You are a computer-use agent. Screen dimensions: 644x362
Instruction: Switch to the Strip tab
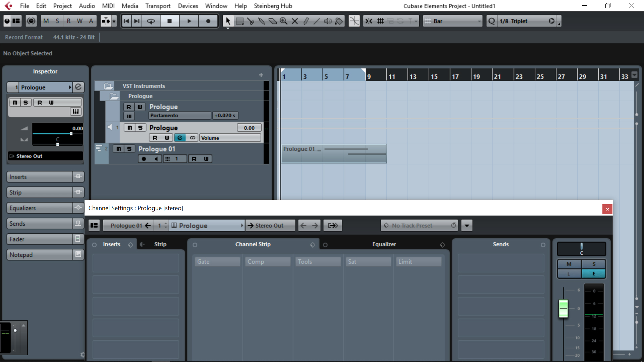pyautogui.click(x=160, y=244)
